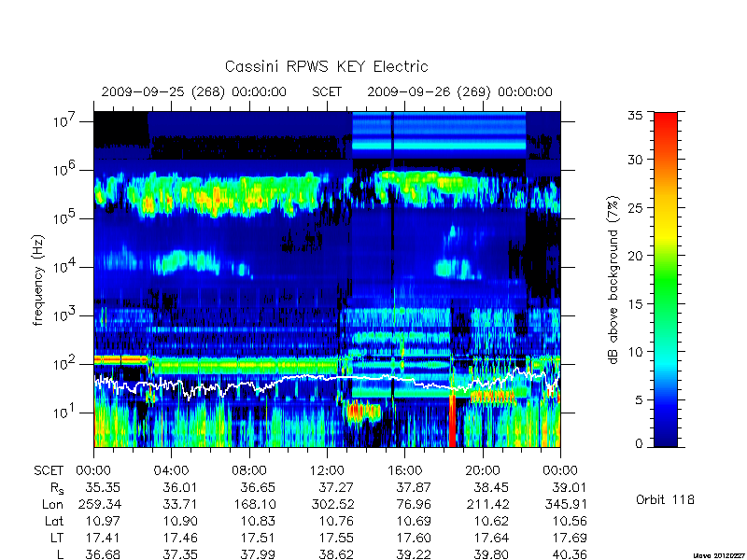Viewport: 747px width, 560px height.
Task: Click the 'SCET' label between the dates
Action: click(327, 91)
